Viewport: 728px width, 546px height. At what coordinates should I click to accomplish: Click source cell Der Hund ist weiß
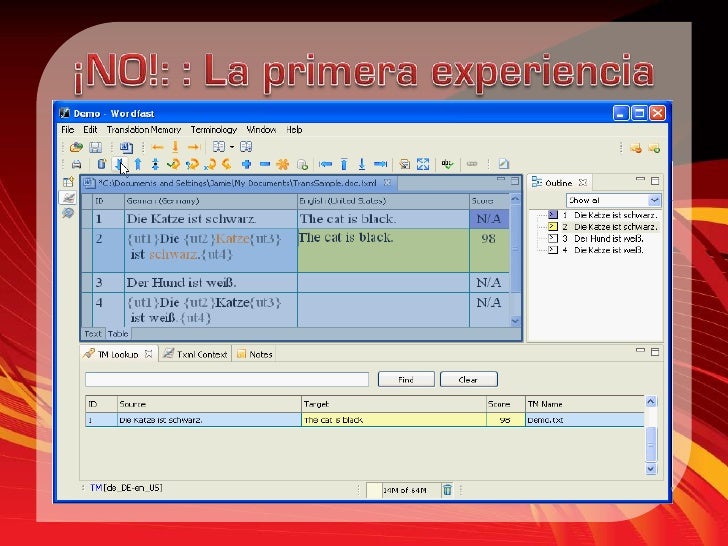point(211,282)
